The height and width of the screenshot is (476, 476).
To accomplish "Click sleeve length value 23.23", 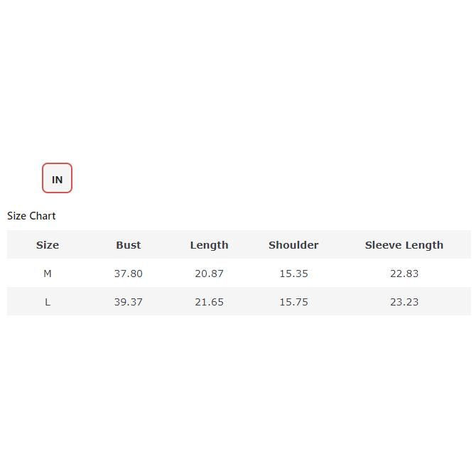I will 404,302.
